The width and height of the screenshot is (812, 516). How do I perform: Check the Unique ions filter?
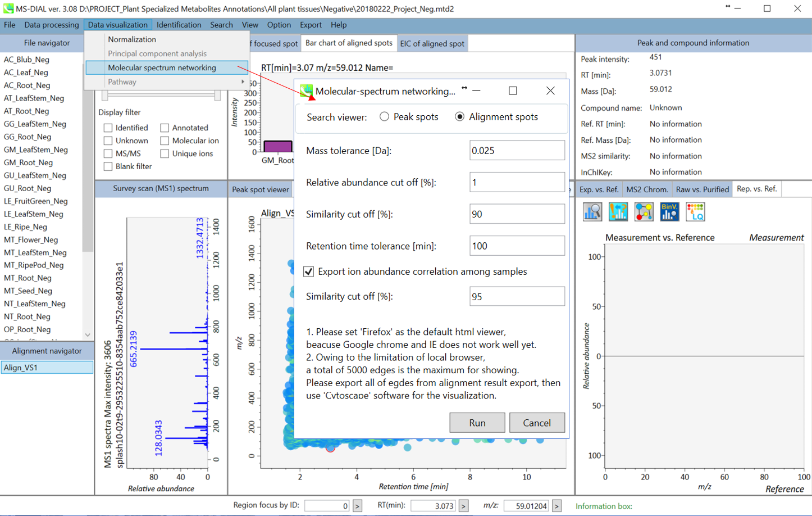[165, 153]
